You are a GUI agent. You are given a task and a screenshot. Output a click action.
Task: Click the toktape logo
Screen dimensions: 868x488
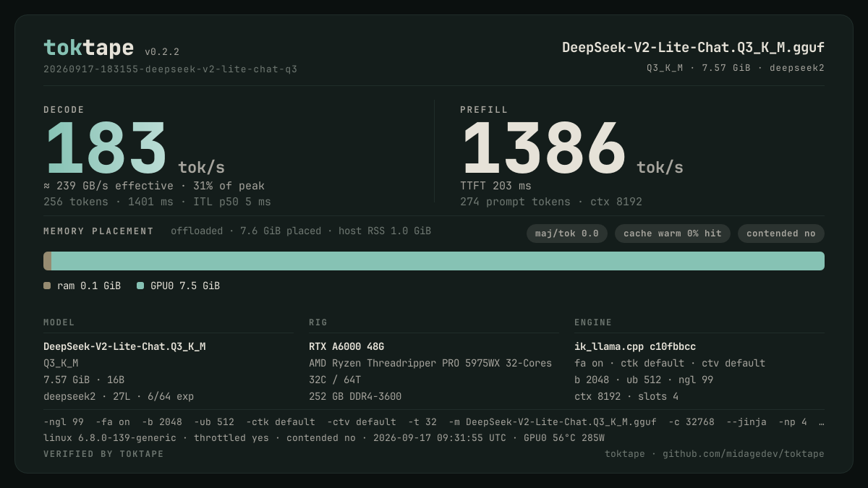coord(88,48)
